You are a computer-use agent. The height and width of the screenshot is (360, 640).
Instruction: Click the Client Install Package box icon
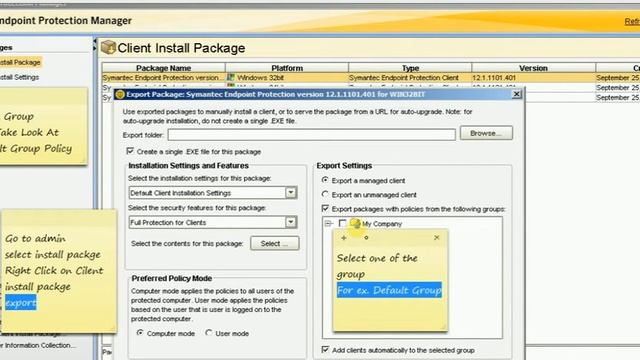[x=109, y=47]
